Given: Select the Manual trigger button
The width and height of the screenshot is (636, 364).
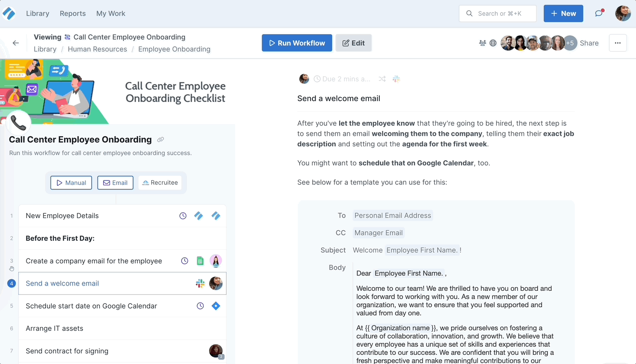Looking at the screenshot, I should coord(71,182).
